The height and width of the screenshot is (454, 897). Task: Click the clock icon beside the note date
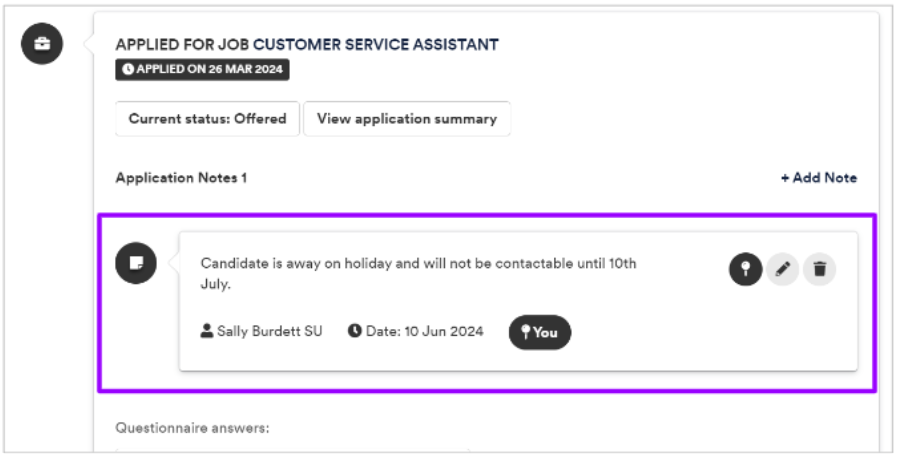point(355,331)
